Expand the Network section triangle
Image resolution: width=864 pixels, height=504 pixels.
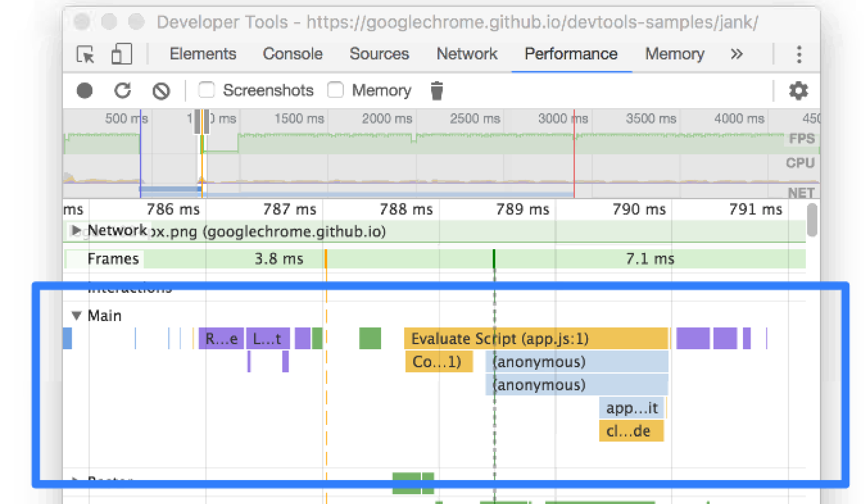[x=76, y=230]
